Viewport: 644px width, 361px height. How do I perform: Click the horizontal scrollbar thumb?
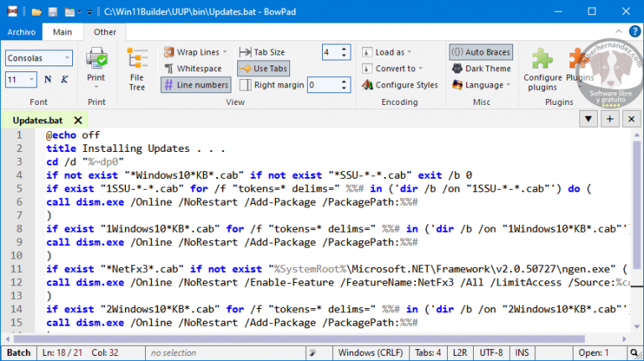point(299,339)
